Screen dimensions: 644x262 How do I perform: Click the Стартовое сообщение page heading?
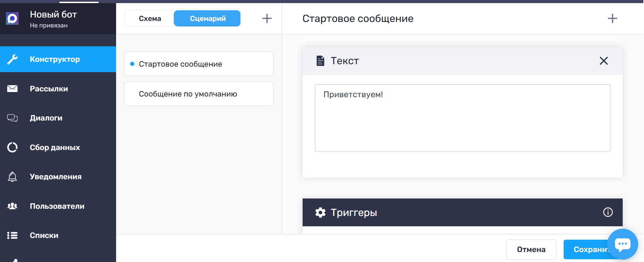358,19
